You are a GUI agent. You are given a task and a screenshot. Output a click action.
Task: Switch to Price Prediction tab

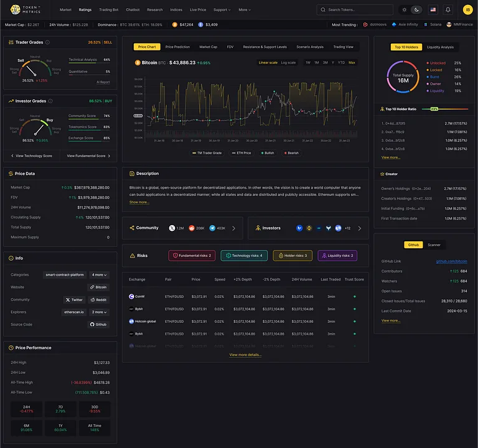(177, 47)
